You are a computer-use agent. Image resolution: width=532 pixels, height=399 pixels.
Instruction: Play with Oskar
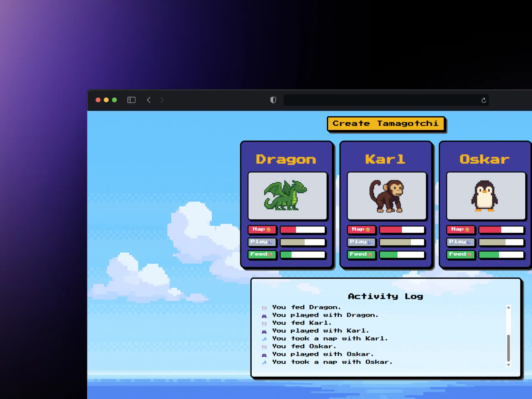coord(461,242)
